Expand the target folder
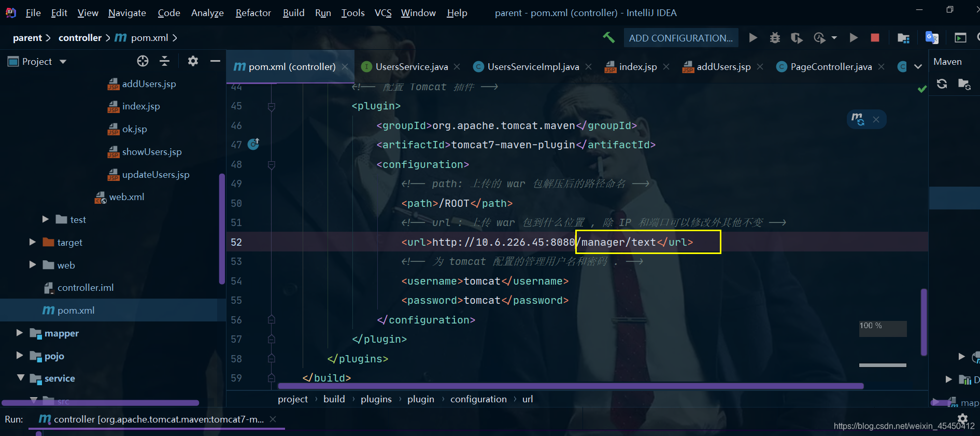The height and width of the screenshot is (436, 980). pyautogui.click(x=33, y=242)
